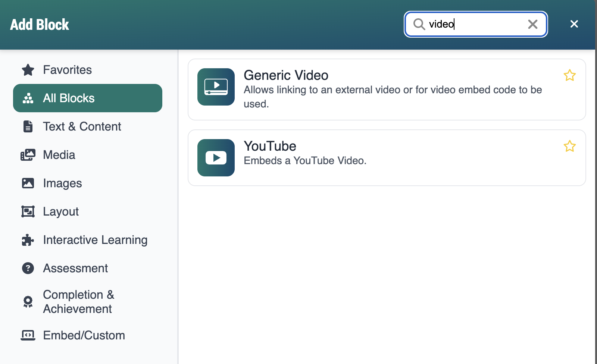Click the Assessment question mark icon

point(28,268)
